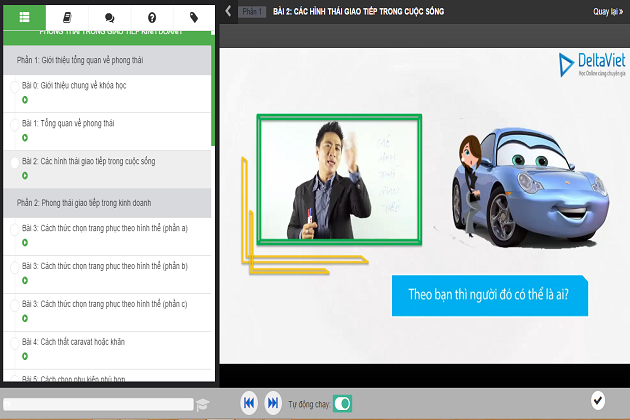The image size is (630, 420).
Task: Click the DeltaViet logo
Action: [592, 64]
